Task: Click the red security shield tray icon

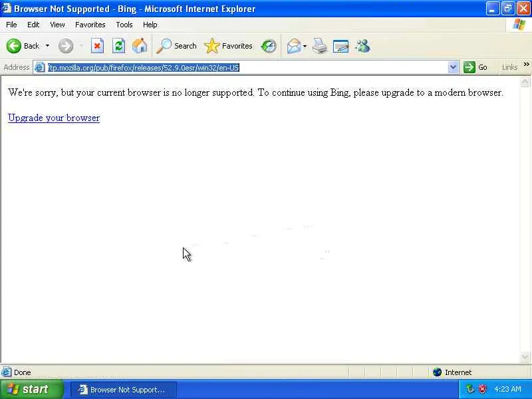Action: [x=482, y=389]
